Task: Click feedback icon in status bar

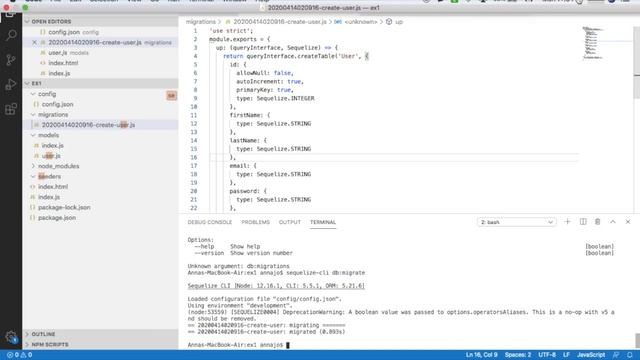Action: (616, 355)
